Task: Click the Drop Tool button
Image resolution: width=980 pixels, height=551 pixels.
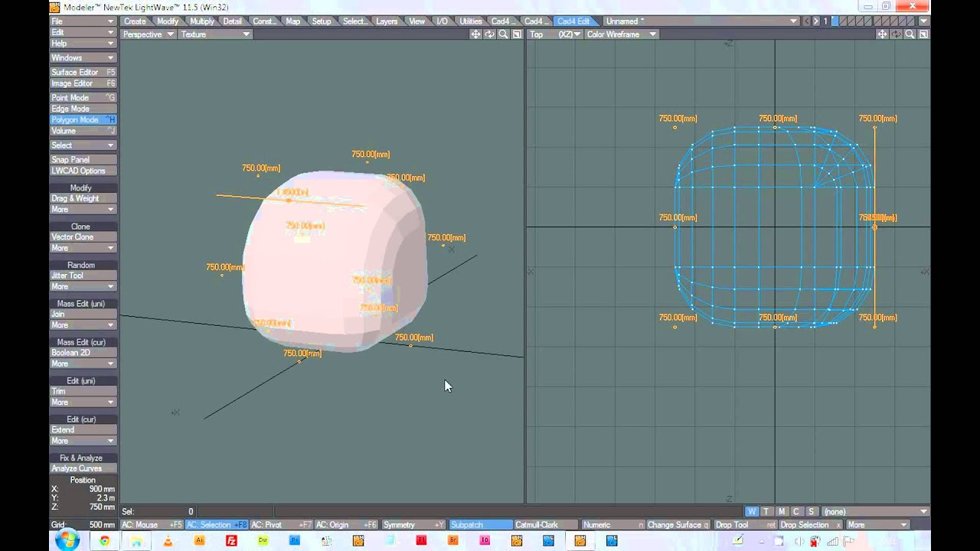Action: coord(745,525)
